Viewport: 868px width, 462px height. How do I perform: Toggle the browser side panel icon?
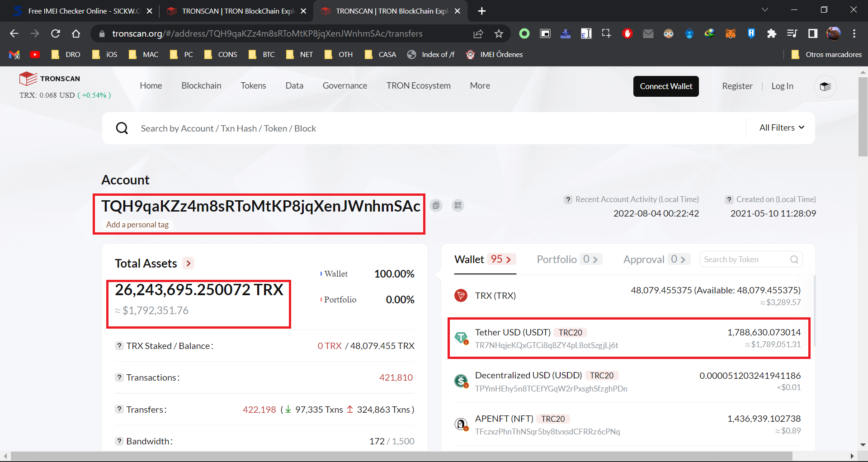point(813,33)
